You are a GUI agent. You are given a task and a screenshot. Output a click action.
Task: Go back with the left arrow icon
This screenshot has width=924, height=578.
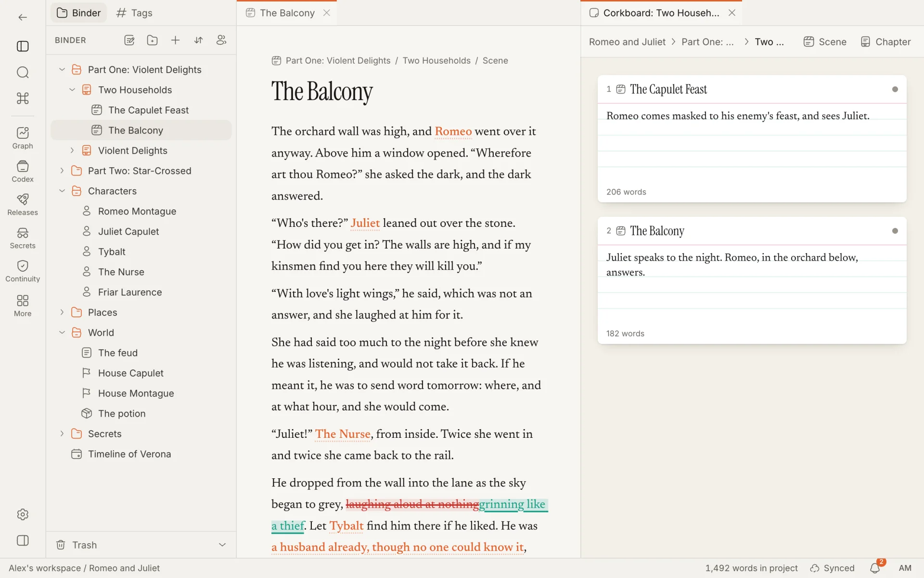[23, 17]
